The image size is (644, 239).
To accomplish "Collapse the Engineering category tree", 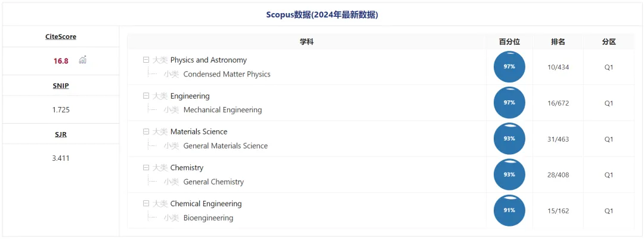I will point(146,96).
